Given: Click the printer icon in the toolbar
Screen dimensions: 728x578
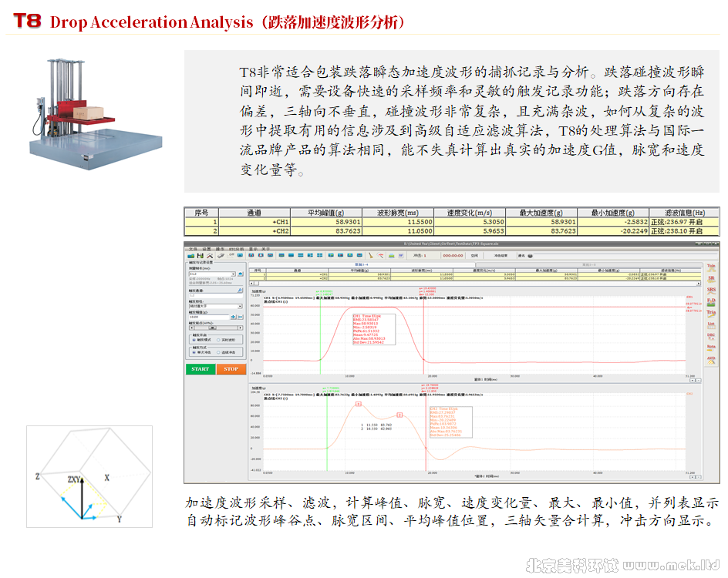Looking at the screenshot, I should pyautogui.click(x=392, y=256).
